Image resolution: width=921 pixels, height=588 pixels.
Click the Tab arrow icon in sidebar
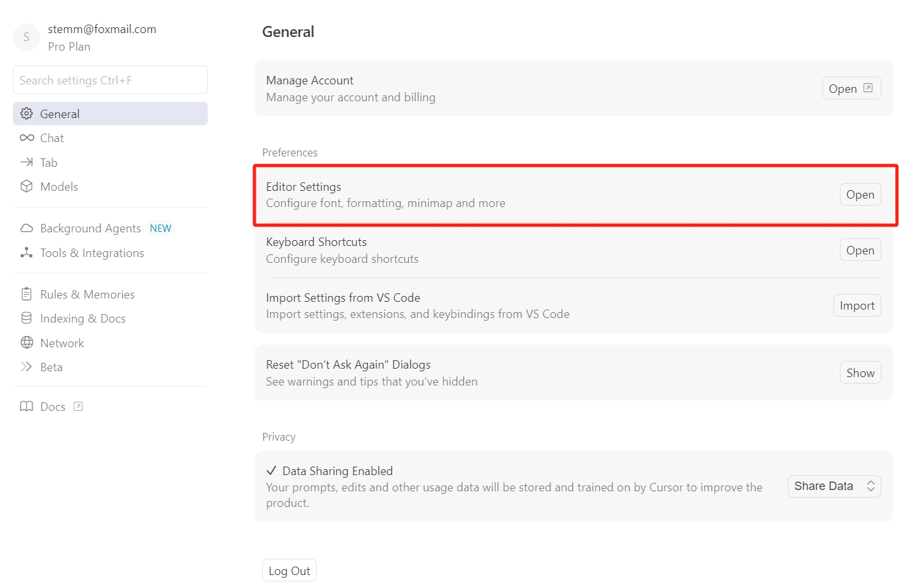27,162
